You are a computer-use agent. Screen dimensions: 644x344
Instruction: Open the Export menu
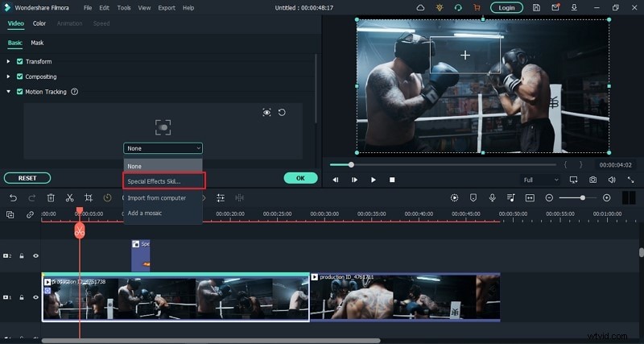pyautogui.click(x=167, y=8)
